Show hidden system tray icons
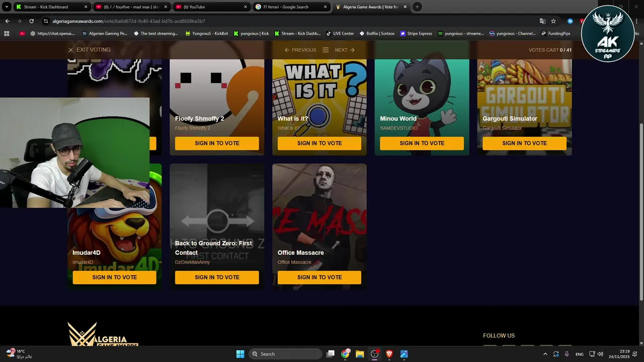 click(545, 354)
